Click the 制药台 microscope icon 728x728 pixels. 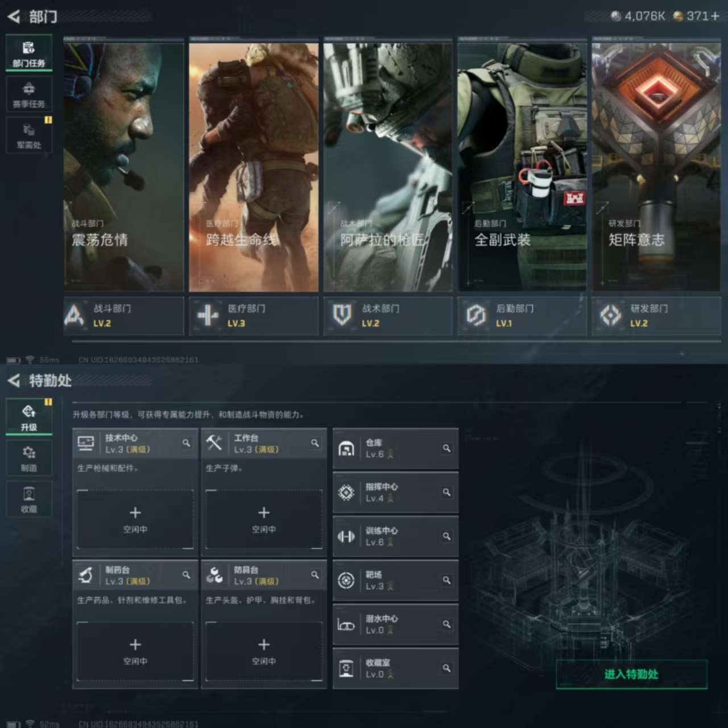tap(86, 576)
